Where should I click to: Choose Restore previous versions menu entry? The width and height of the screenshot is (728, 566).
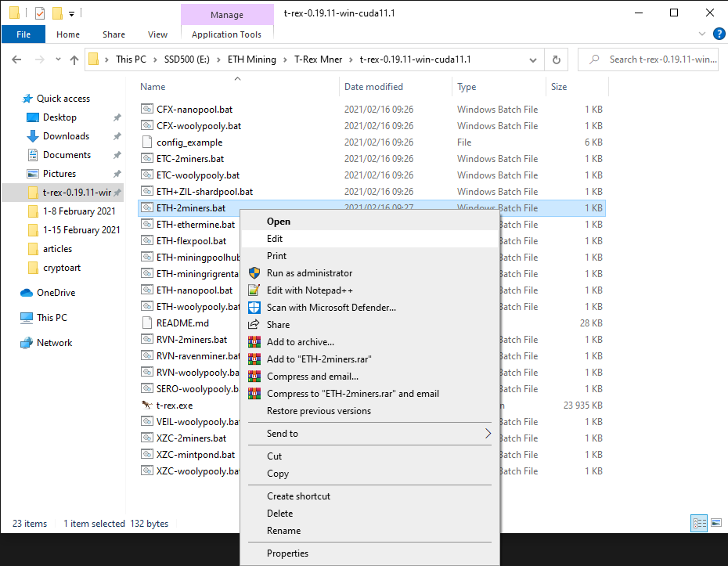369,410
